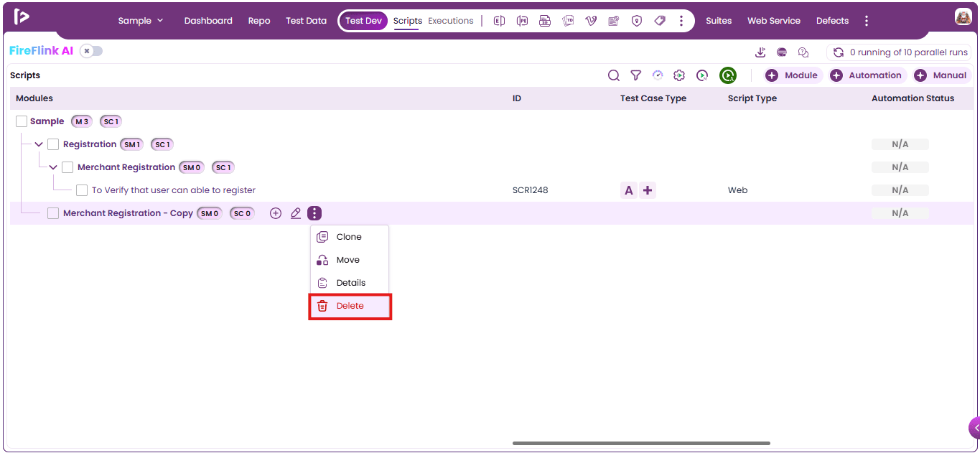This screenshot has height=453, width=980.
Task: Check the Merchant Registration checkbox
Action: pyautogui.click(x=67, y=167)
